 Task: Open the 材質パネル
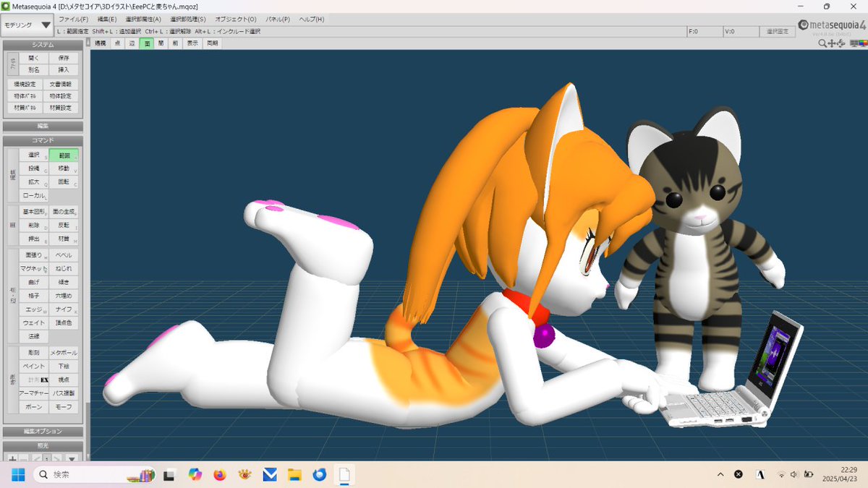[x=25, y=108]
